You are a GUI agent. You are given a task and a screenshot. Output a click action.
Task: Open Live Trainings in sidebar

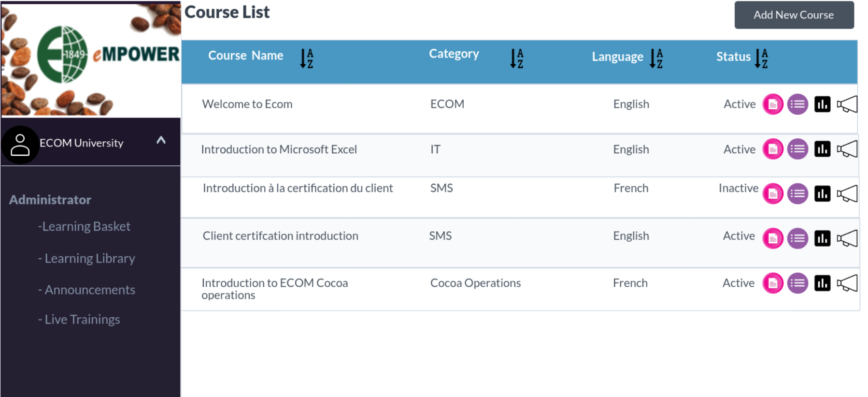pyautogui.click(x=79, y=320)
